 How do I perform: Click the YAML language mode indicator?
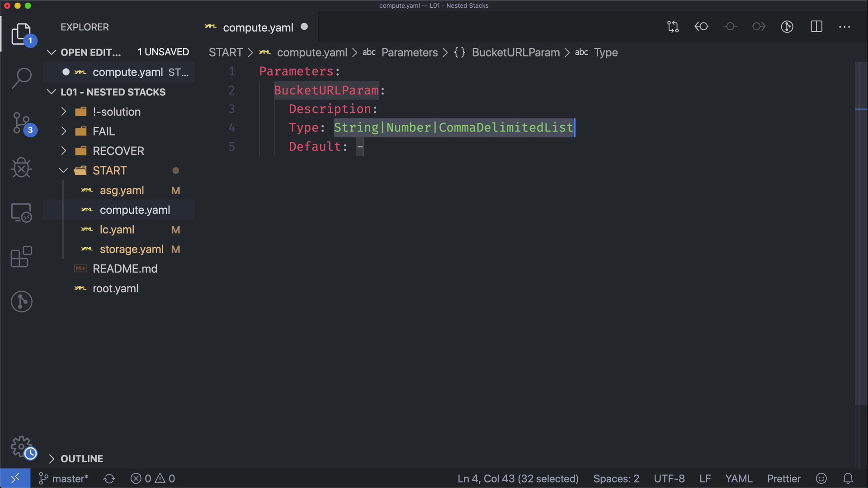738,479
